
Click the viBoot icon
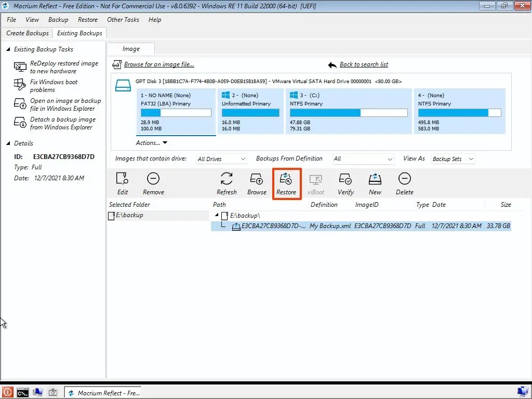[x=315, y=179]
